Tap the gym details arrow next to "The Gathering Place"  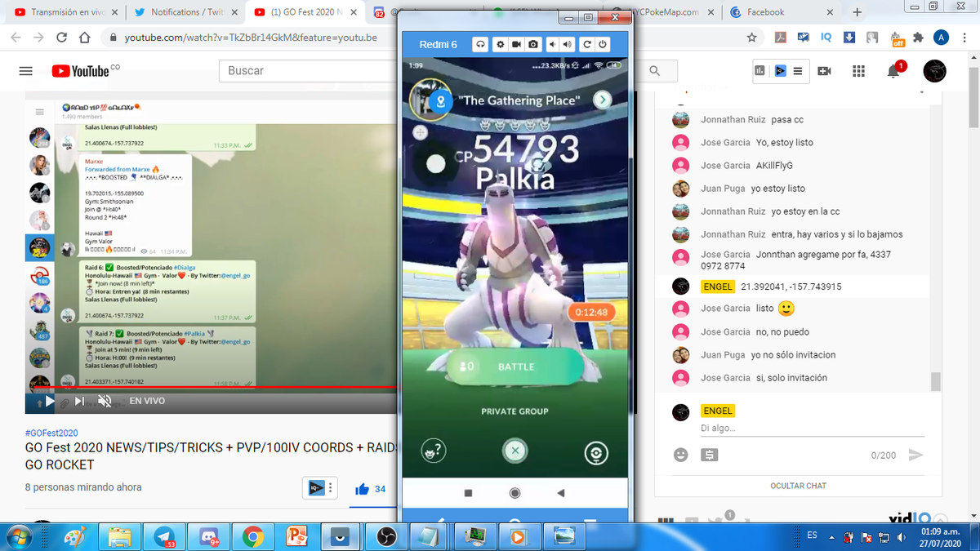[x=602, y=100]
